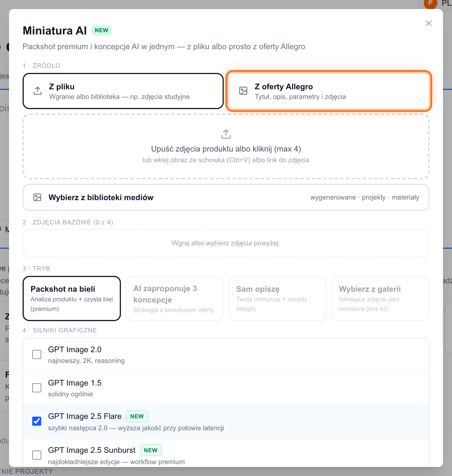Click the image icon beside Wybierz z biblioteki mediów

37,197
